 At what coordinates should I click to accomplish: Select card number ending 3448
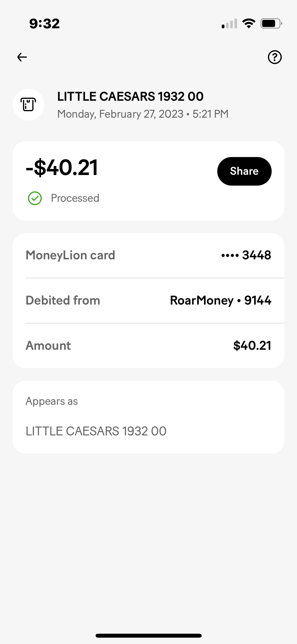click(246, 255)
